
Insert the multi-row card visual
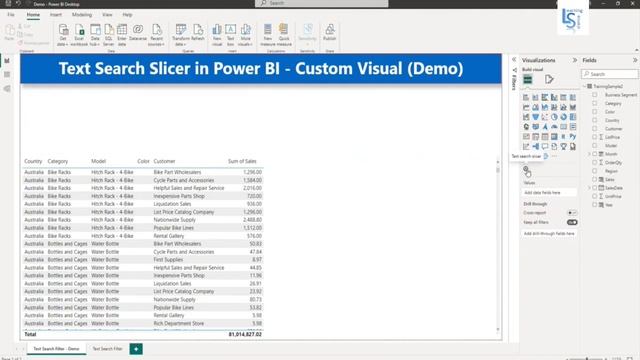tap(573, 127)
